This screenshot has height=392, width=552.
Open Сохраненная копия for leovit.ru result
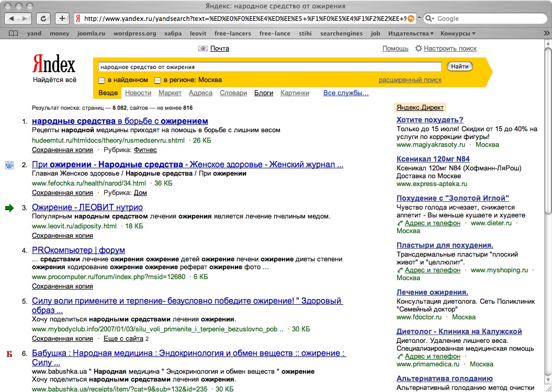coord(62,236)
